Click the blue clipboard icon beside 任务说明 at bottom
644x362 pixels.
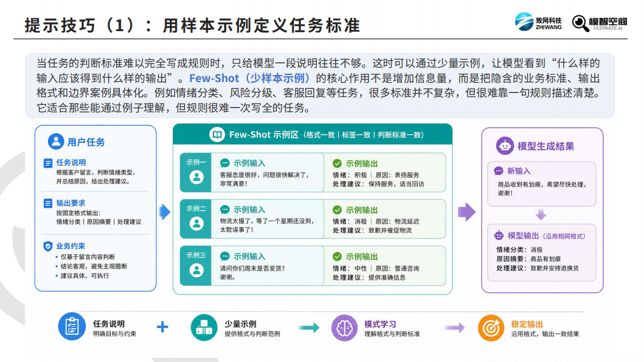[x=72, y=327]
